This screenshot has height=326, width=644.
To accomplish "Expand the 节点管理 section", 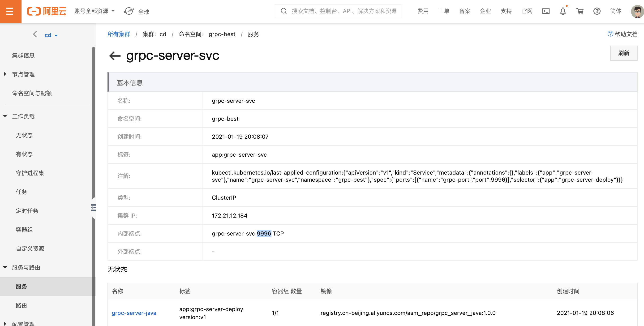I will click(23, 74).
